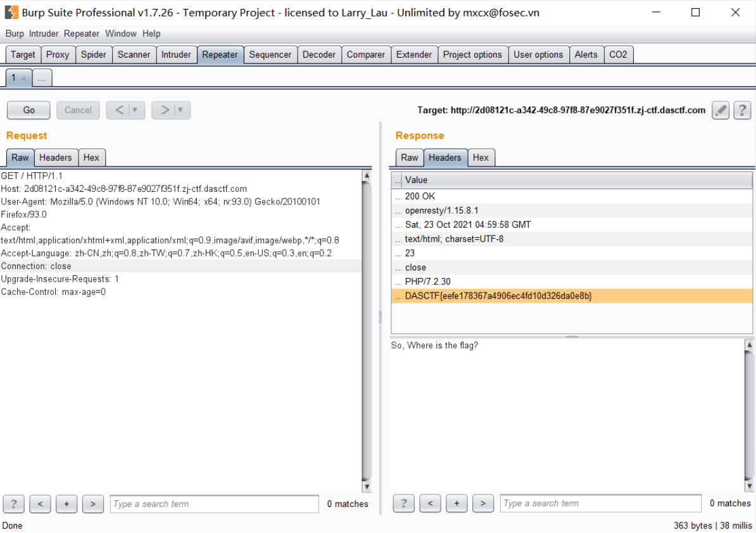Click the Value column header
Image resolution: width=756 pixels, height=533 pixels.
[x=577, y=180]
